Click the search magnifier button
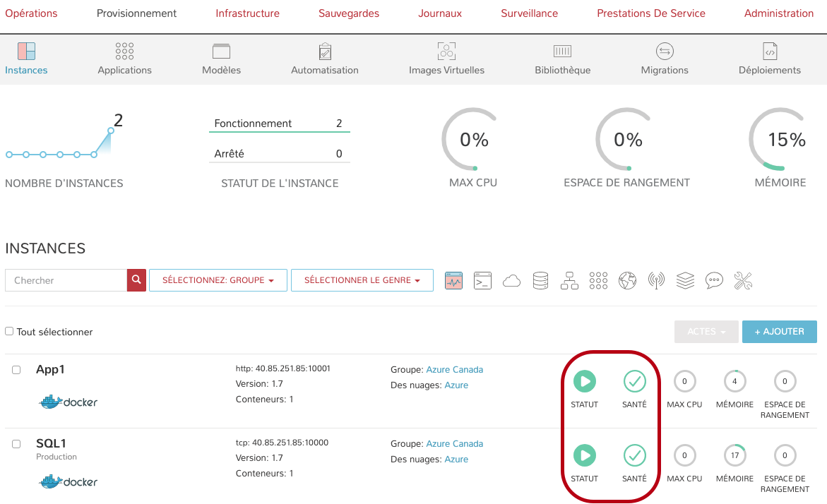The height and width of the screenshot is (504, 827). click(x=136, y=280)
